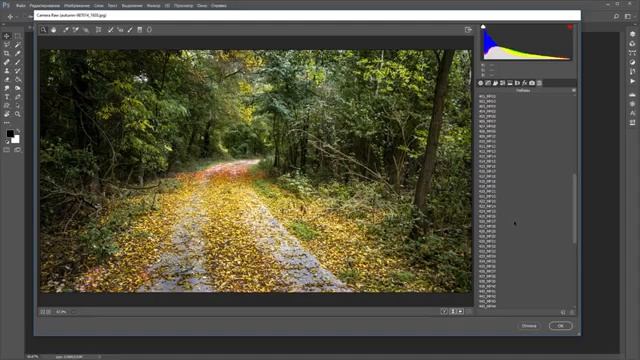
Task: Select the Camera Raw Hand tool
Action: 53,30
